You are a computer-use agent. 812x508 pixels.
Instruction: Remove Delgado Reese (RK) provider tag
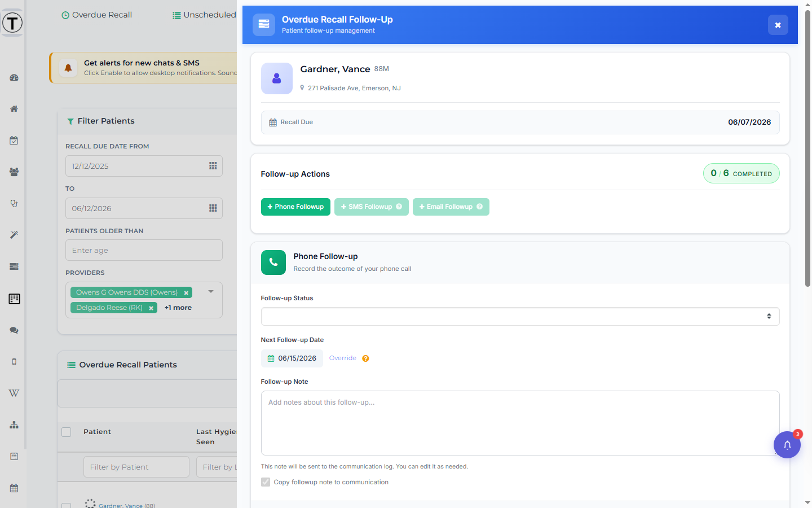(151, 308)
